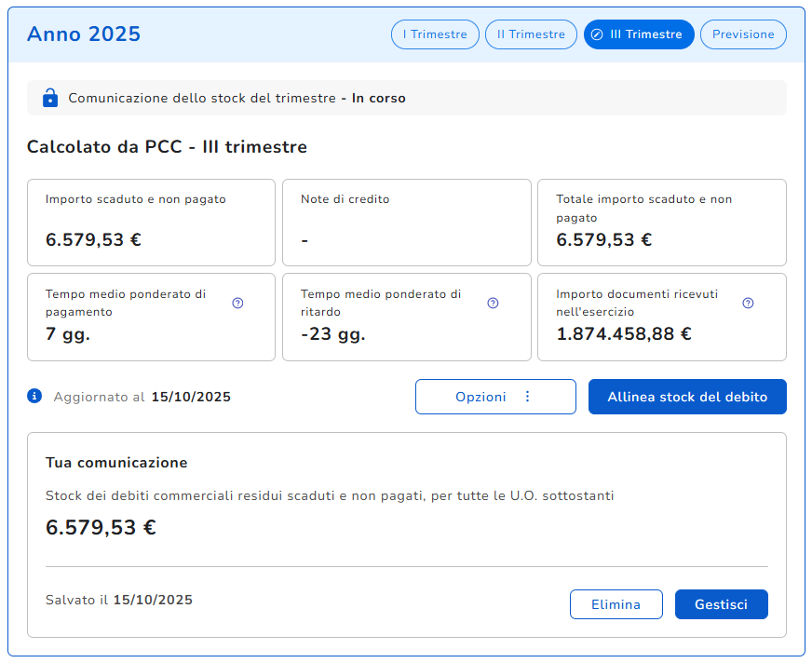Select the Note di credito card
Viewport: 812px width, 663px height.
406,223
